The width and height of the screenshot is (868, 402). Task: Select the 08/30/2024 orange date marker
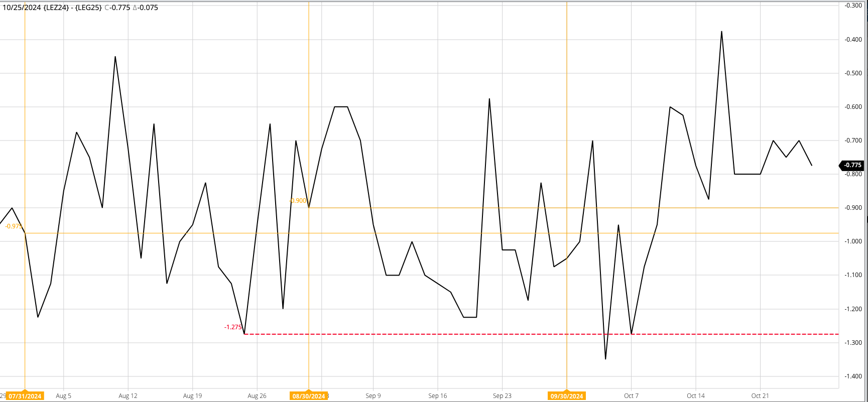click(309, 396)
